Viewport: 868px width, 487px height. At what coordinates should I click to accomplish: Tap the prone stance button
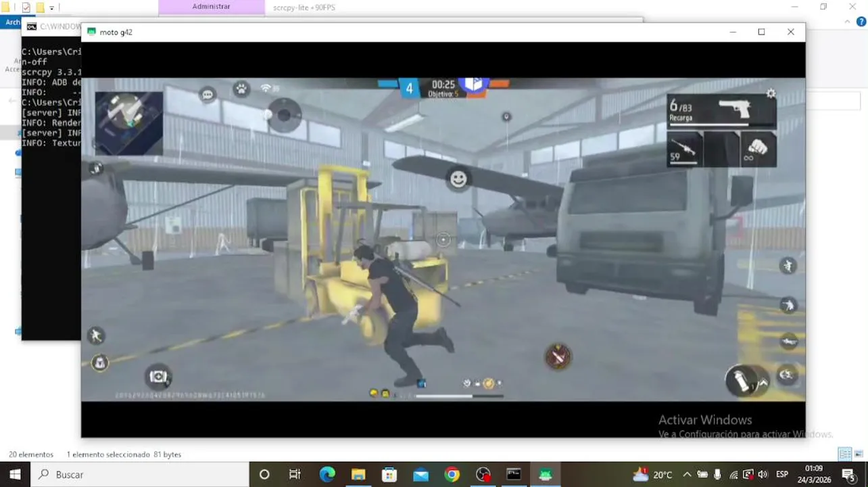[x=788, y=342]
